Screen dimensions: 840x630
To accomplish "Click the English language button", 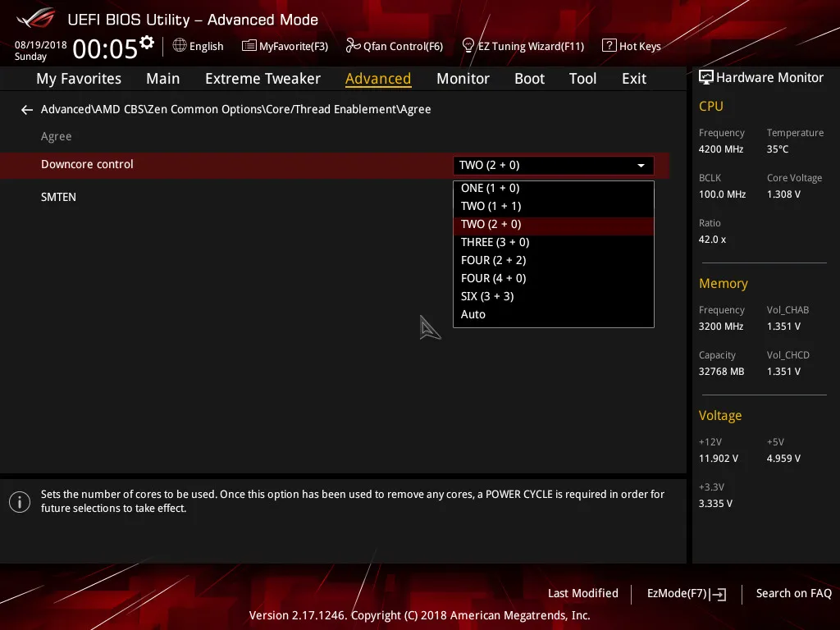I will (199, 46).
